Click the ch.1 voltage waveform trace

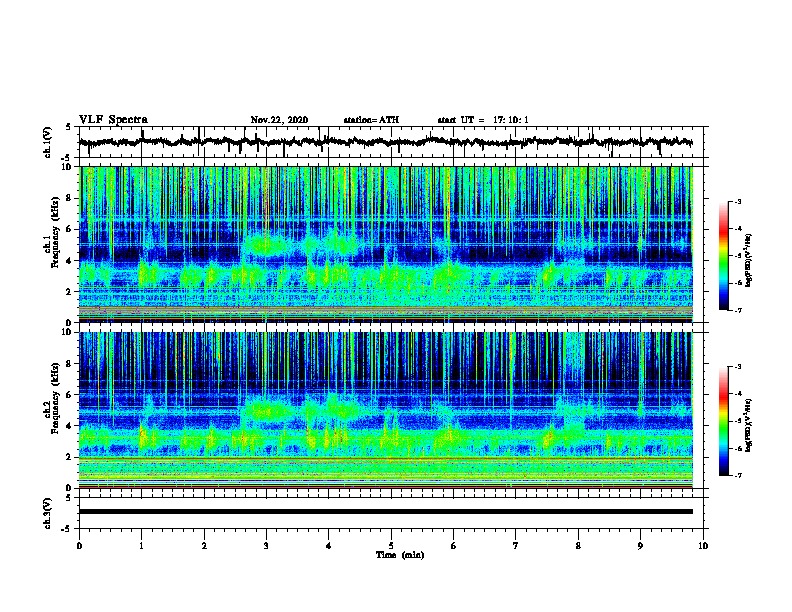point(386,142)
